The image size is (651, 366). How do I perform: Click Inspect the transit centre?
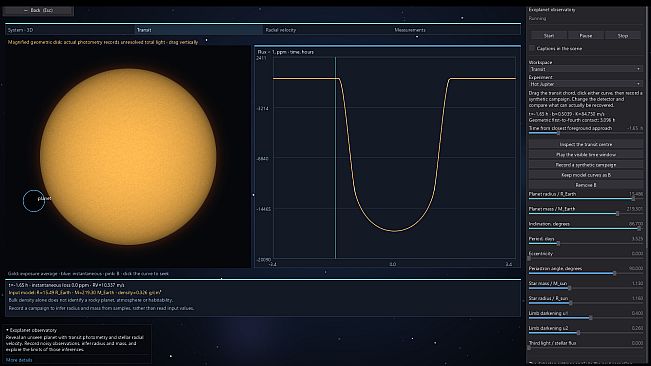(585, 144)
